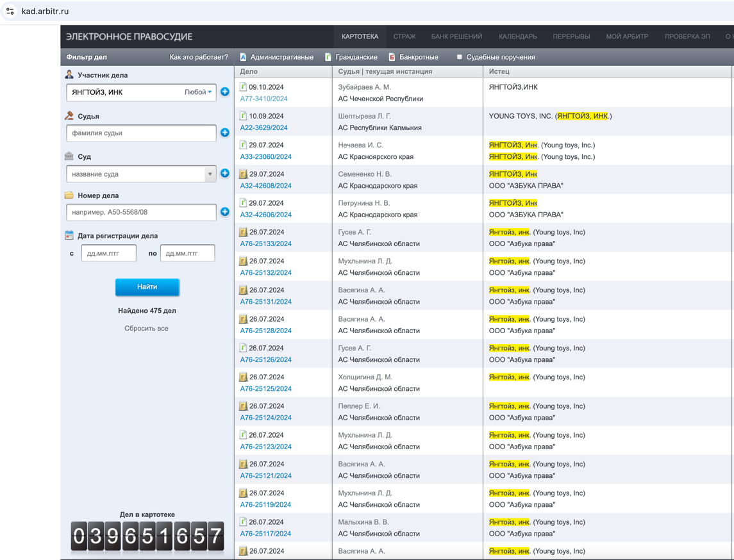
Task: Click the Civil cases filter icon
Action: 328,57
